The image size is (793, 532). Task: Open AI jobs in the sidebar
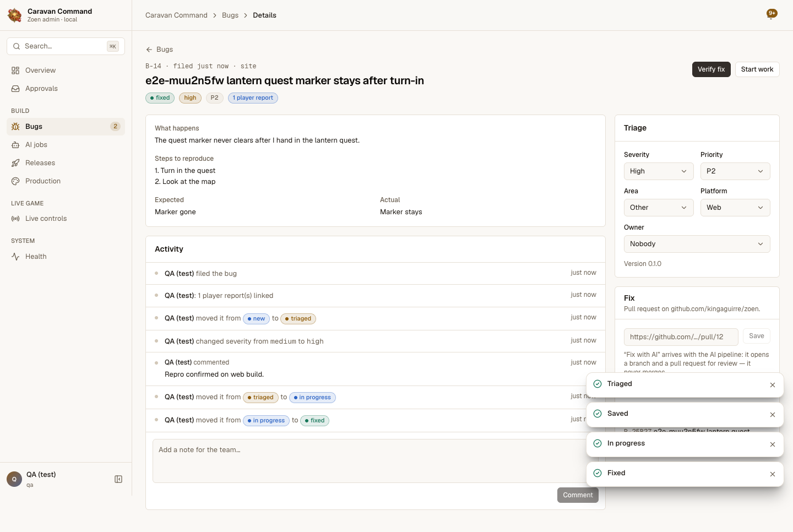[66, 145]
